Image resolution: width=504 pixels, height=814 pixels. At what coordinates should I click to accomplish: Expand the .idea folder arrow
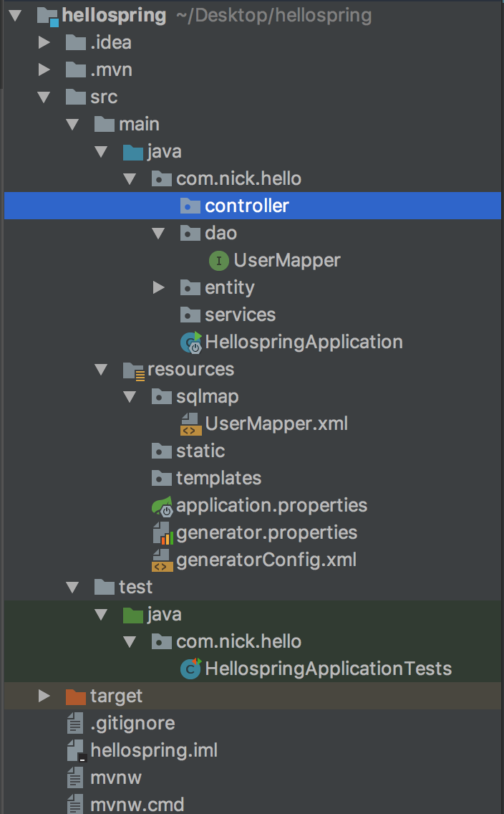click(44, 42)
